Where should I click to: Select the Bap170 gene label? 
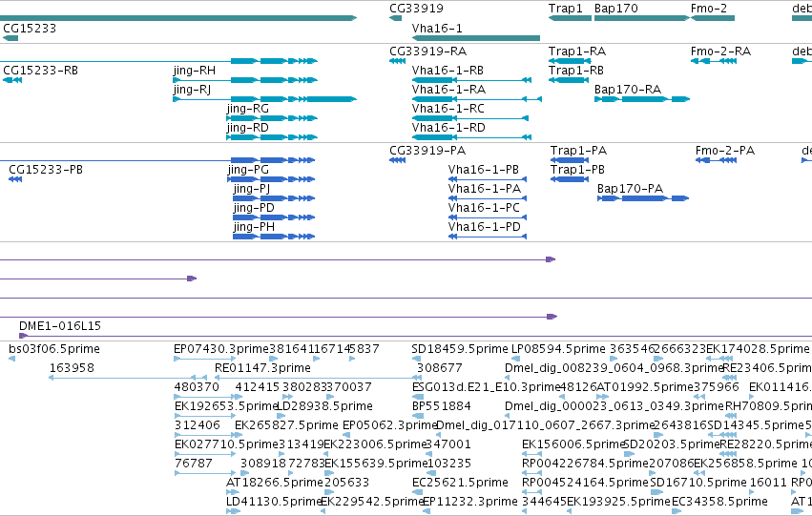pyautogui.click(x=615, y=9)
